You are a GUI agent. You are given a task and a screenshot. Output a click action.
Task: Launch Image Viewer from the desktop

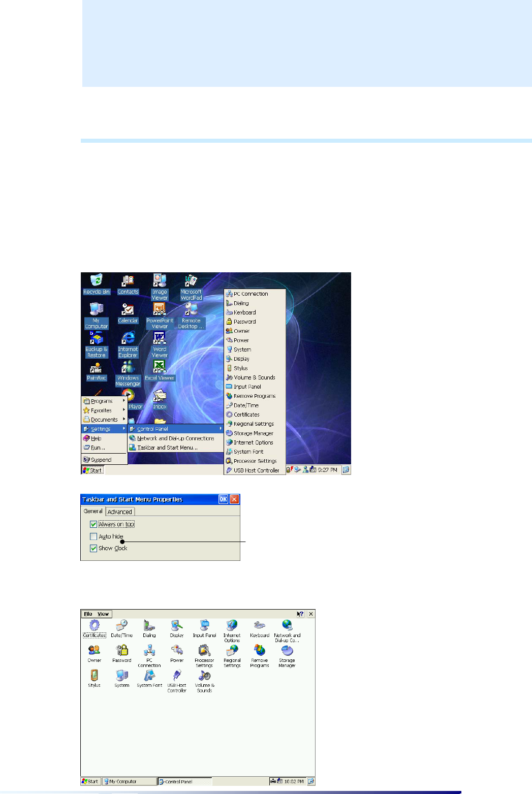(x=160, y=287)
